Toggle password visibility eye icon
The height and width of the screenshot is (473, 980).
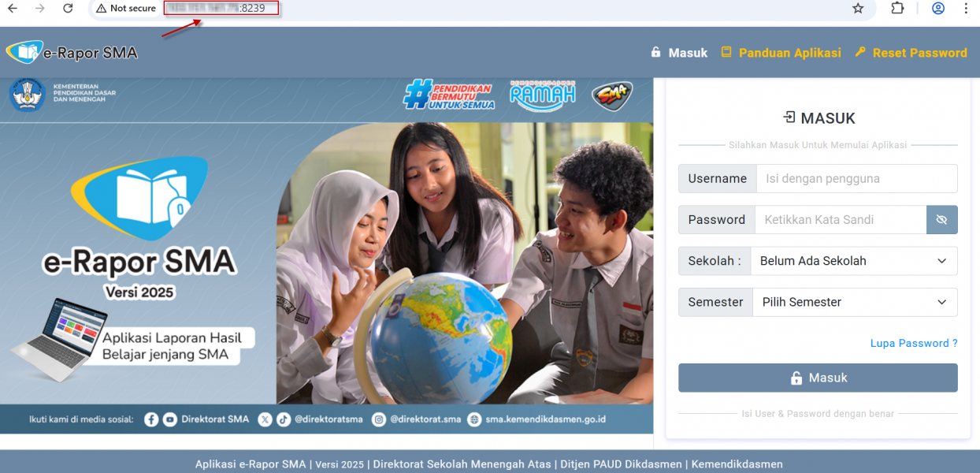tap(941, 220)
